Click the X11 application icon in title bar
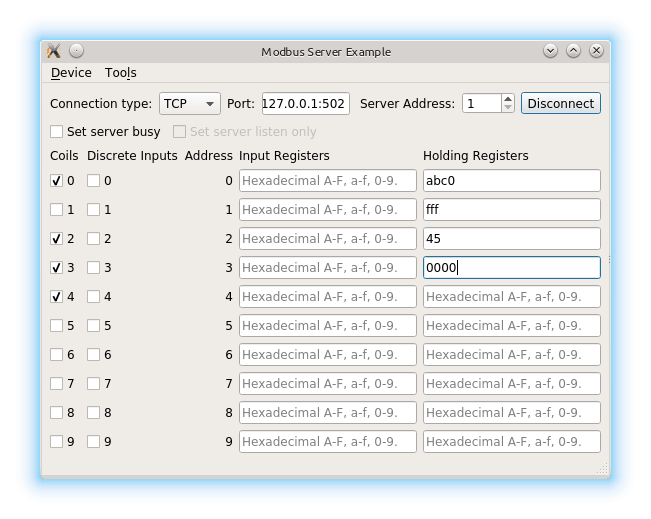This screenshot has height=519, width=651. [54, 51]
